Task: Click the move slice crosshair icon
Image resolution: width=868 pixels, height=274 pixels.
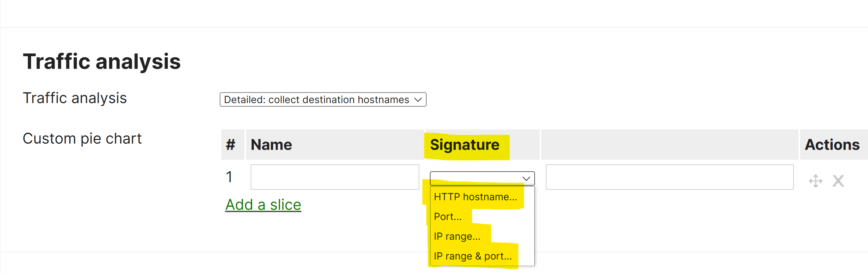Action: pyautogui.click(x=815, y=181)
